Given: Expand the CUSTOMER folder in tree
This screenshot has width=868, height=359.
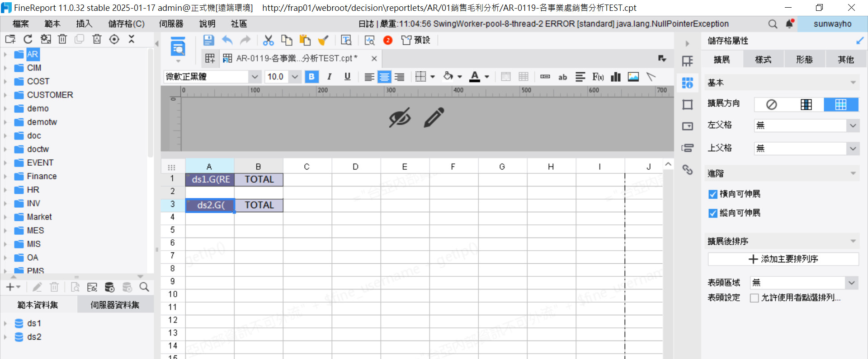Looking at the screenshot, I should pyautogui.click(x=5, y=95).
